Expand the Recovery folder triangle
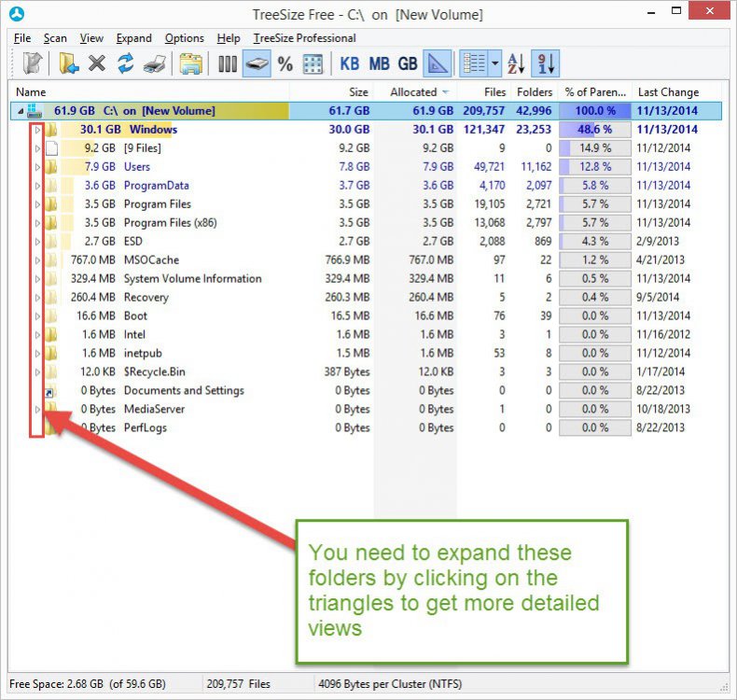737x700 pixels. click(37, 298)
